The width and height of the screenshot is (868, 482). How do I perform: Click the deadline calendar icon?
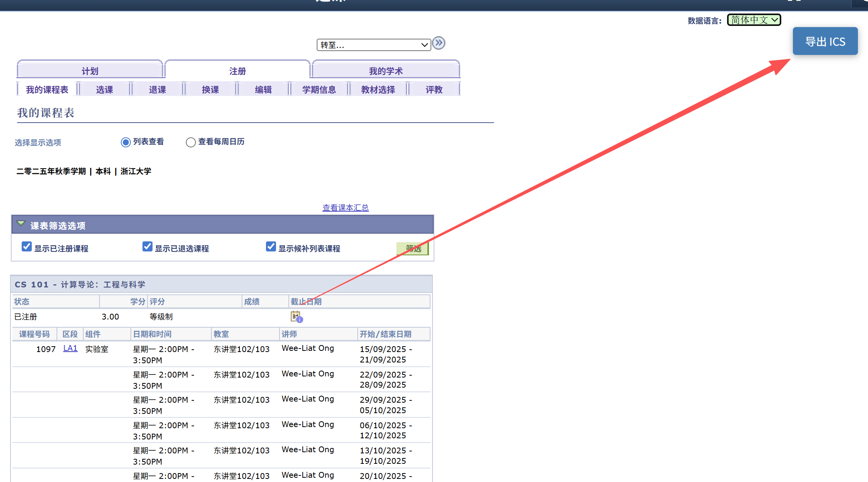(x=296, y=317)
